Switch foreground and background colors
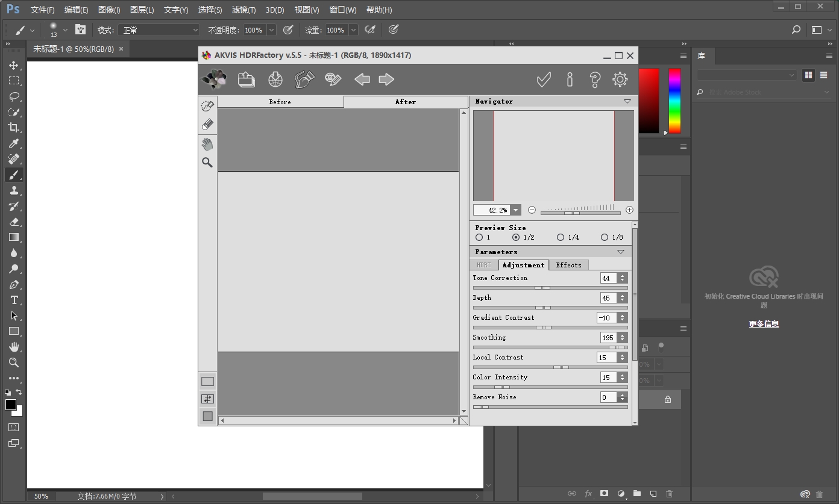The image size is (839, 504). pyautogui.click(x=19, y=392)
